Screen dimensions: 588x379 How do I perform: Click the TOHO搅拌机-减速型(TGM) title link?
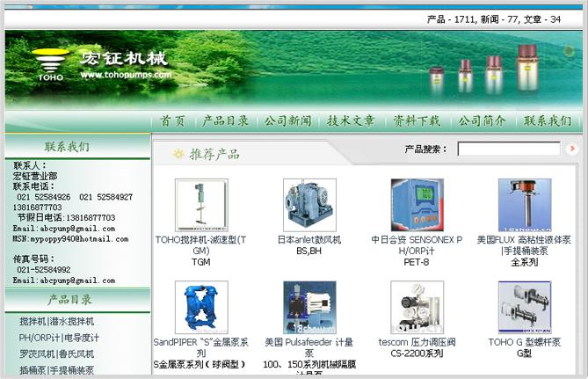[x=201, y=245]
